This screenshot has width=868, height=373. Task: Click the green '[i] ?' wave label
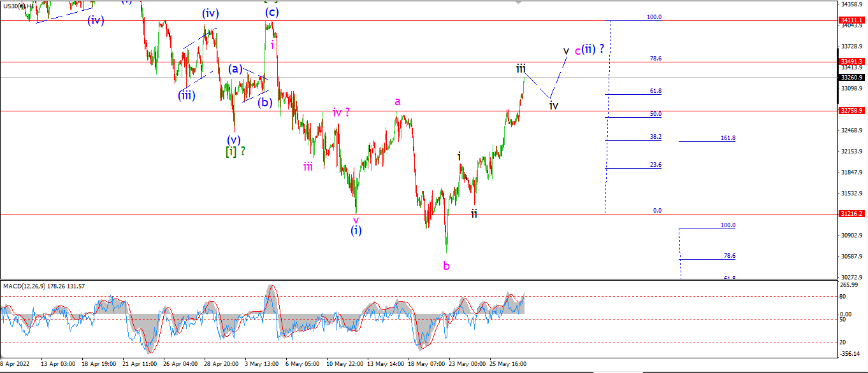(235, 151)
